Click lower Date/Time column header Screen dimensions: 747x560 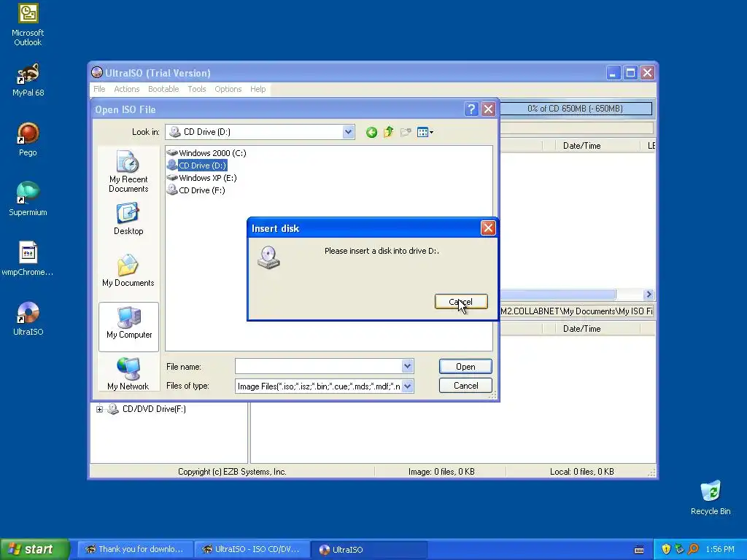coord(581,329)
